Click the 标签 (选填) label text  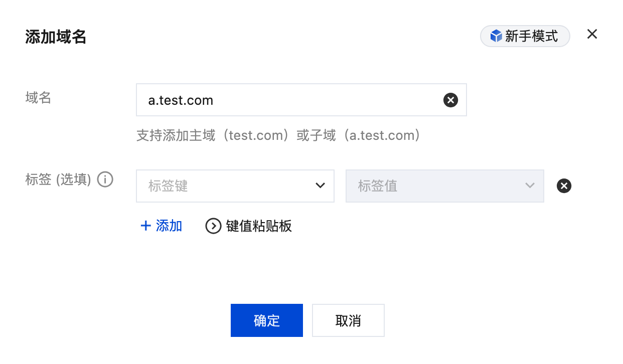pyautogui.click(x=58, y=179)
